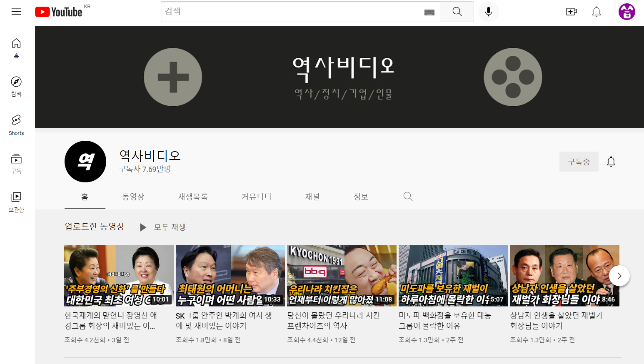Open the KYOCHON chicken franchise video thumbnail

click(x=342, y=276)
